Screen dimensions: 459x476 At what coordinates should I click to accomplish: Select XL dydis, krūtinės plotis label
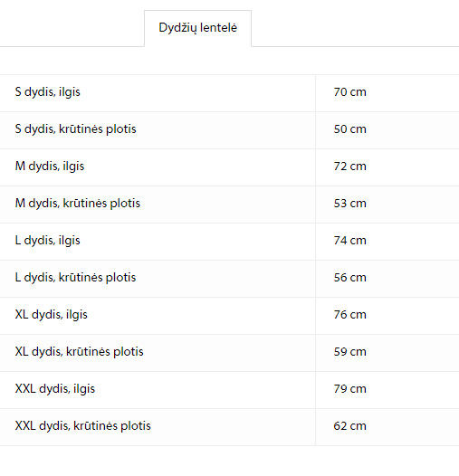79,351
